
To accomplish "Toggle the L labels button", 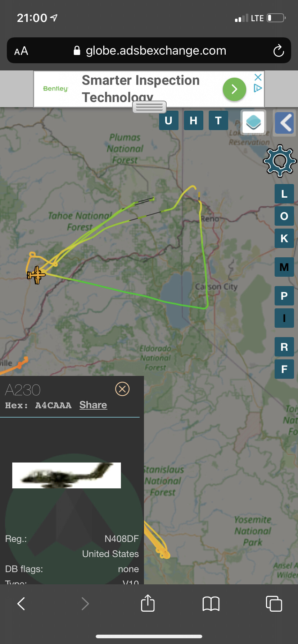I will (x=284, y=194).
